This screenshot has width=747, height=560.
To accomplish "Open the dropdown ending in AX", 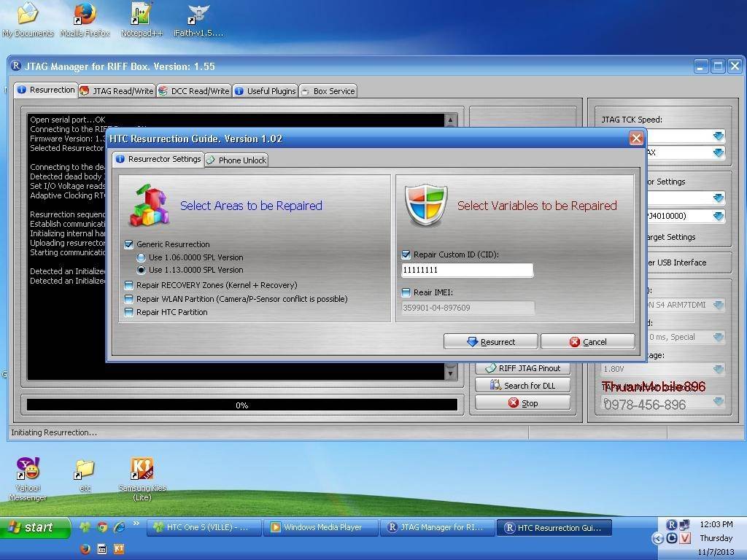I will pos(719,153).
